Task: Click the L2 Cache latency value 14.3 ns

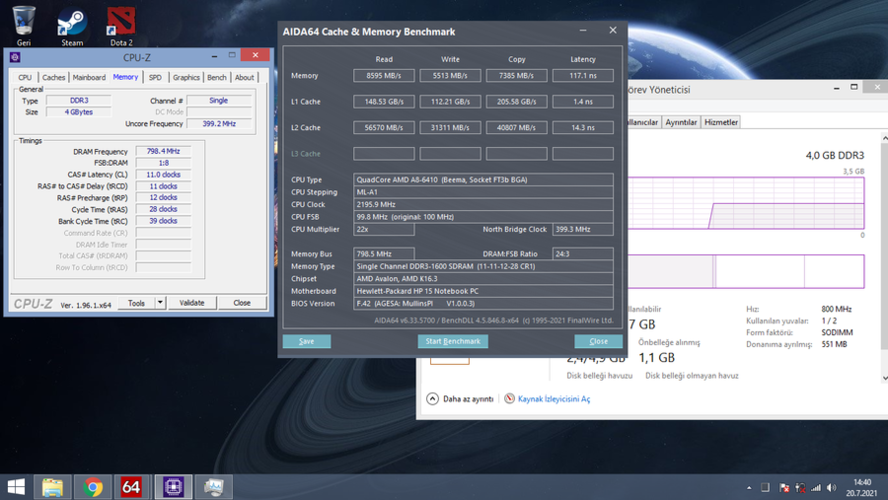Action: click(583, 127)
